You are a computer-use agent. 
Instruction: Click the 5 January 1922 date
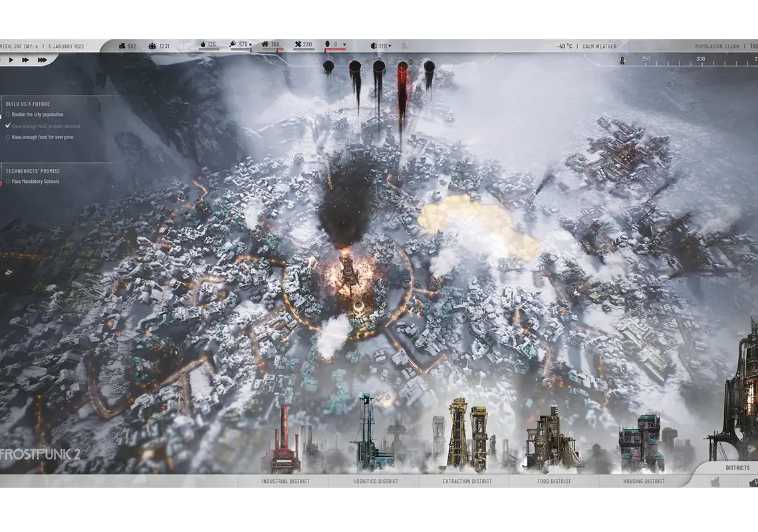point(66,47)
